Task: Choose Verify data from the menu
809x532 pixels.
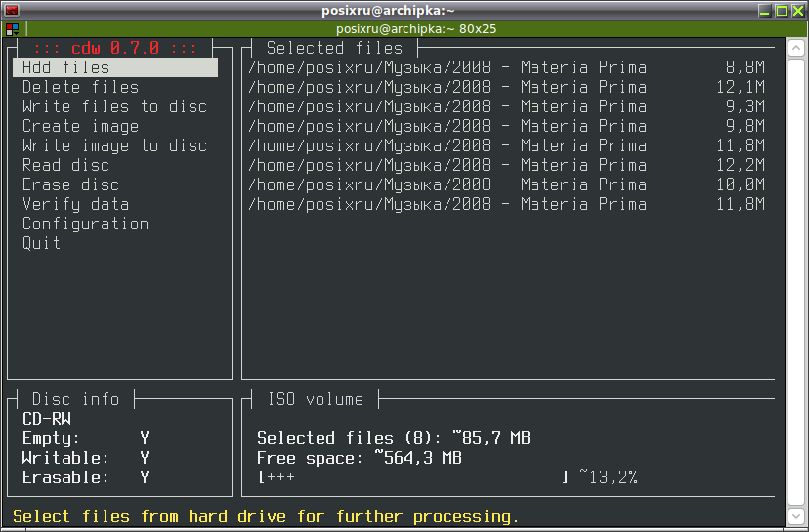Action: 76,205
